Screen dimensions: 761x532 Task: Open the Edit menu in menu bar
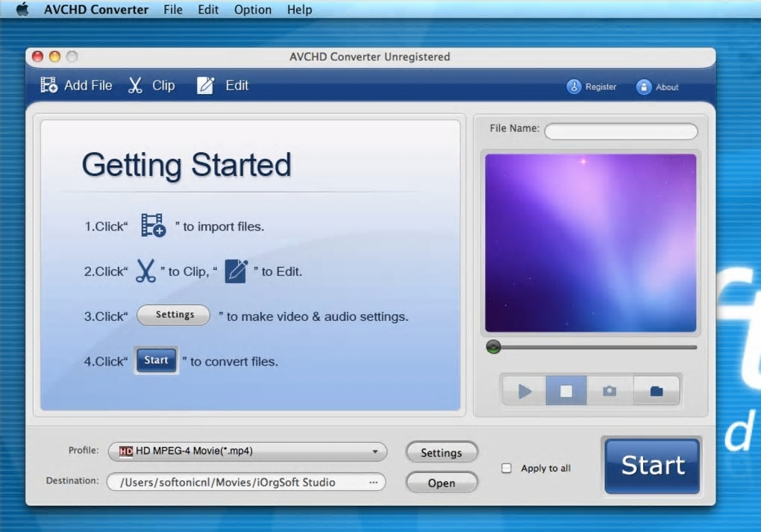(208, 10)
